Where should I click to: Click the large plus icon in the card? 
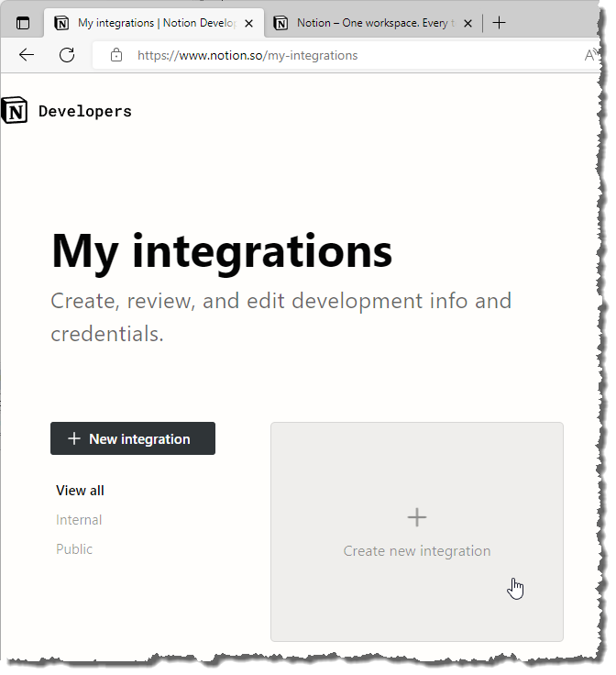pyautogui.click(x=417, y=518)
